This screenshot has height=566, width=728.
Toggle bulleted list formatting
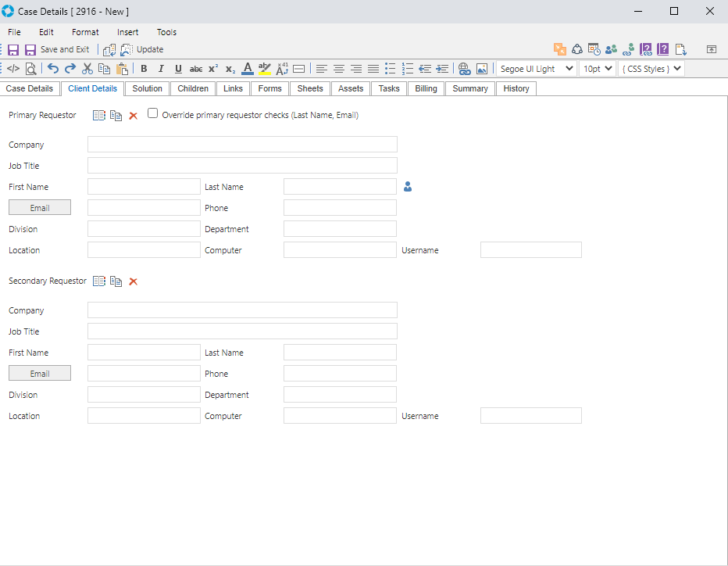click(x=391, y=69)
